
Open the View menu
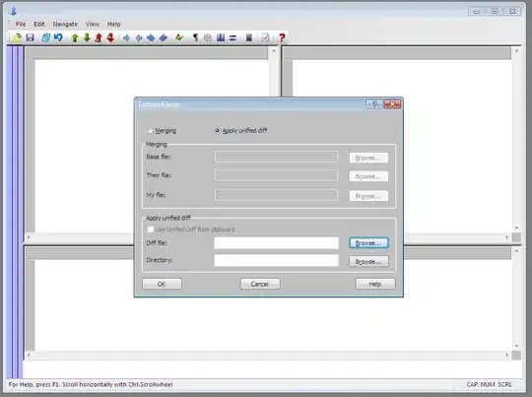[93, 24]
